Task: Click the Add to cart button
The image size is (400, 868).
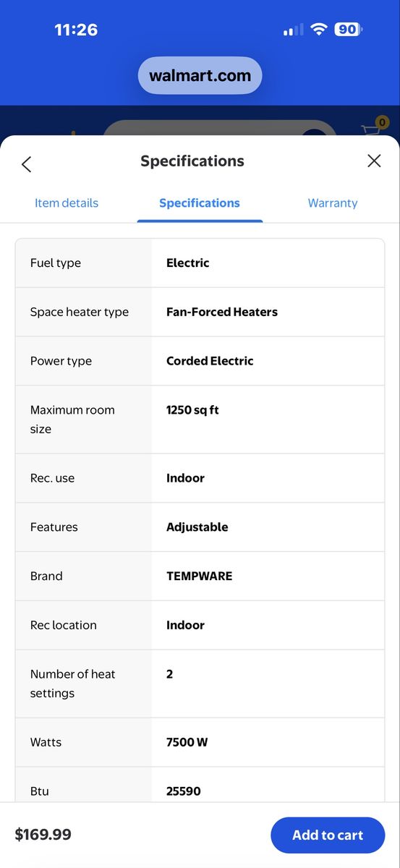Action: tap(328, 835)
